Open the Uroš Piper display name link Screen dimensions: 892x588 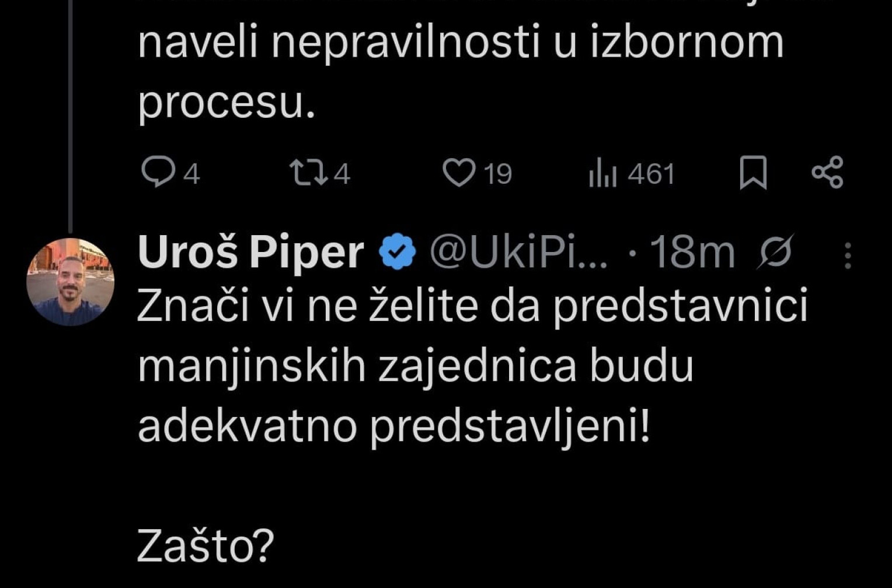(251, 252)
